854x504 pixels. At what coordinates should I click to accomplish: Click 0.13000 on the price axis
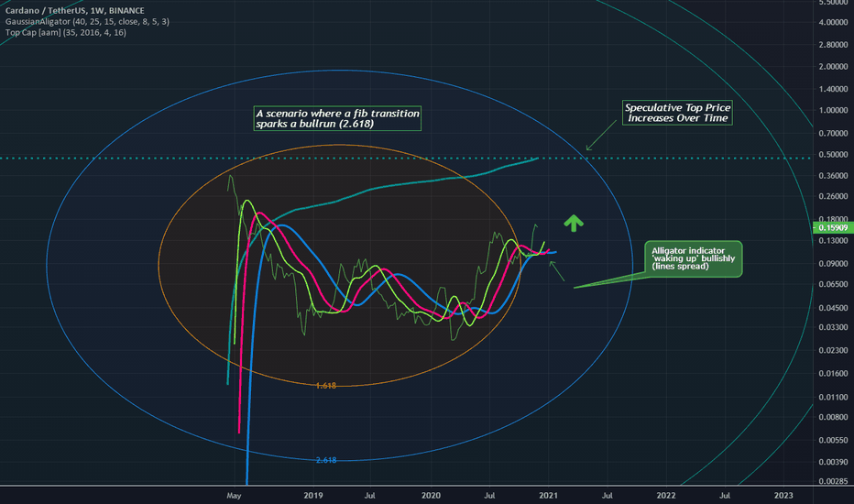tap(833, 240)
